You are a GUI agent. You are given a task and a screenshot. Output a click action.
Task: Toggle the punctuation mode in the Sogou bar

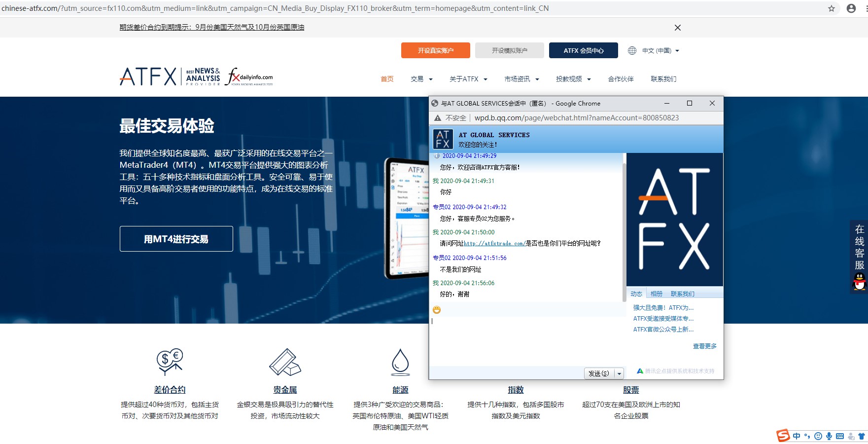click(807, 436)
